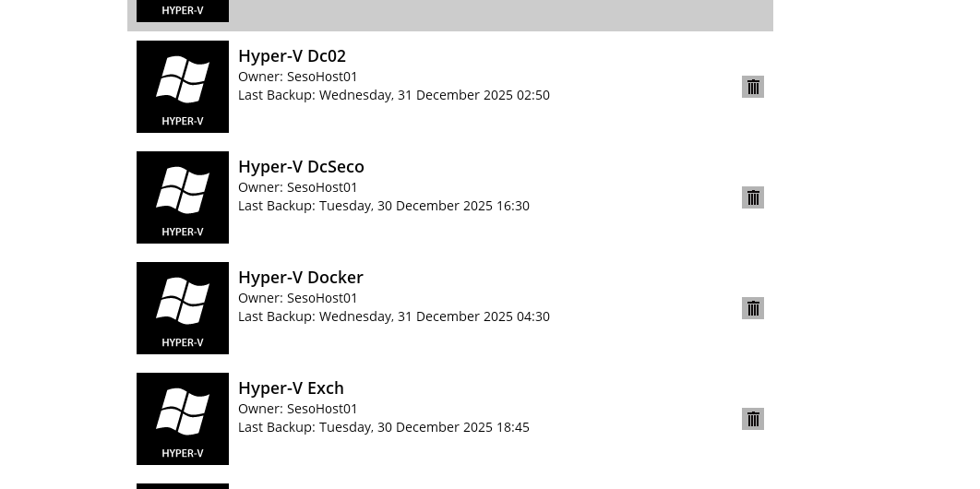Remove Hyper-V Docker using its trash icon
This screenshot has width=980, height=489.
coord(753,308)
